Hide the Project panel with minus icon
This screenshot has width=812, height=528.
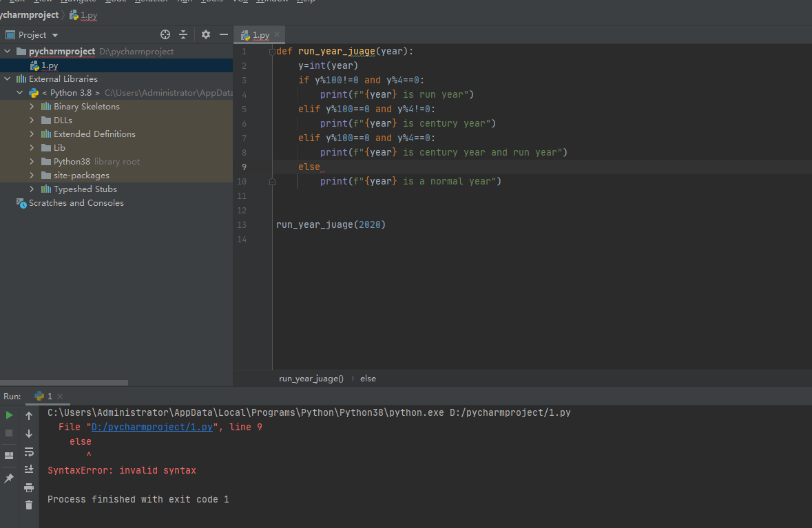click(x=223, y=34)
